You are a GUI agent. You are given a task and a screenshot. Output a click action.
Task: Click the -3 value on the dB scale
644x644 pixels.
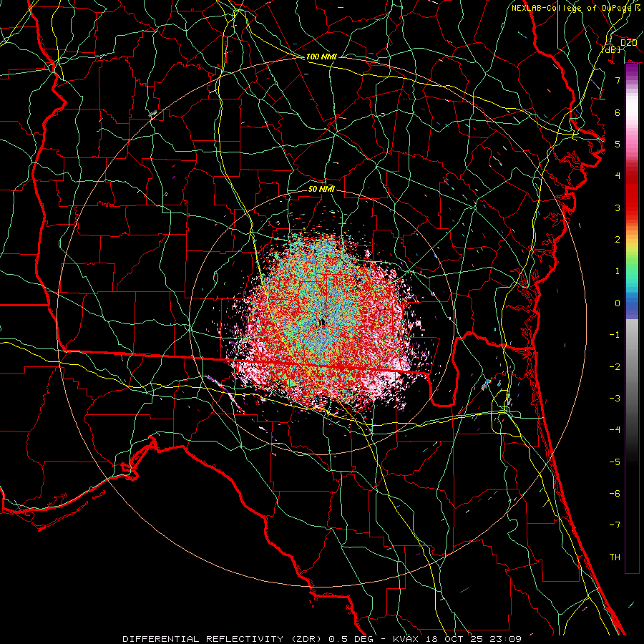click(x=615, y=399)
